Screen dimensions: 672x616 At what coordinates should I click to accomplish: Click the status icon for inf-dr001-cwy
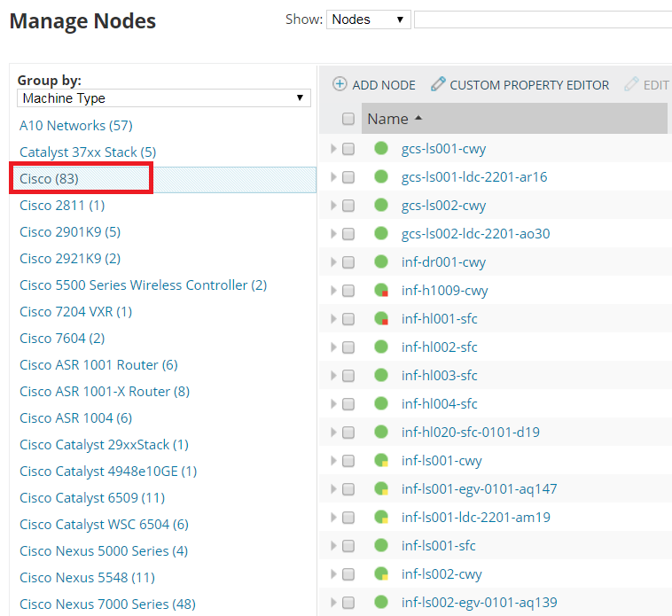coord(381,261)
